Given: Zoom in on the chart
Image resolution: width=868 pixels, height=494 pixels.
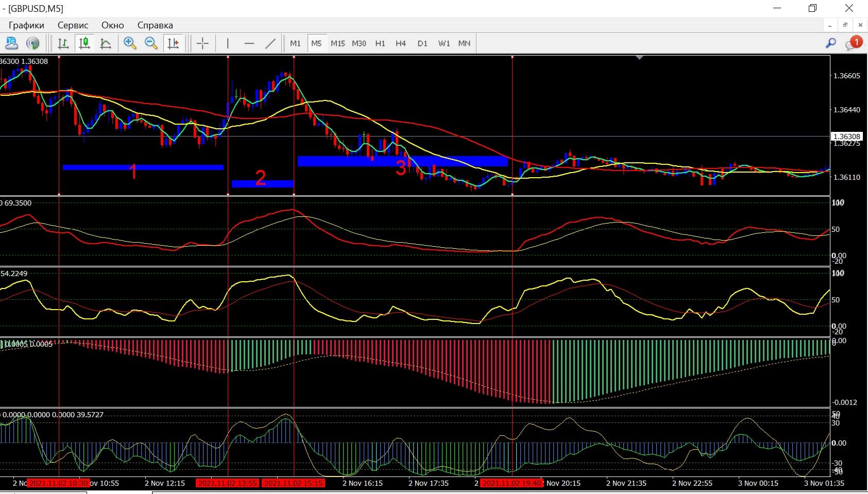Looking at the screenshot, I should [x=130, y=43].
